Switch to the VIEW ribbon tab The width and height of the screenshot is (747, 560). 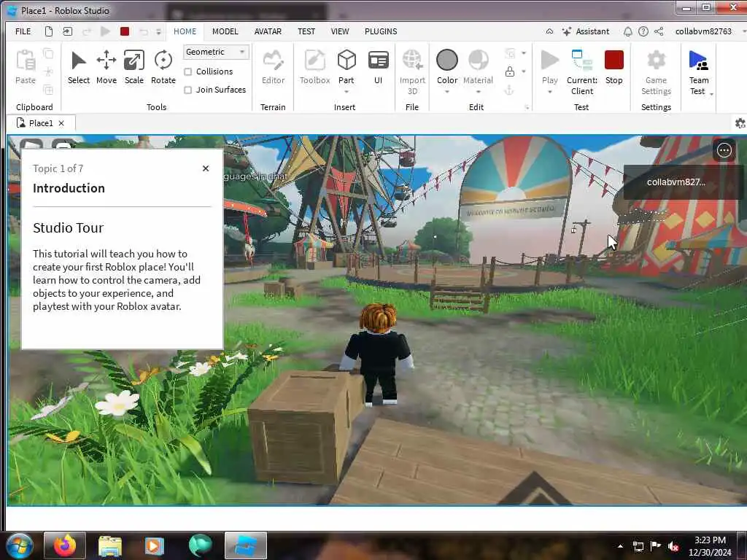340,31
